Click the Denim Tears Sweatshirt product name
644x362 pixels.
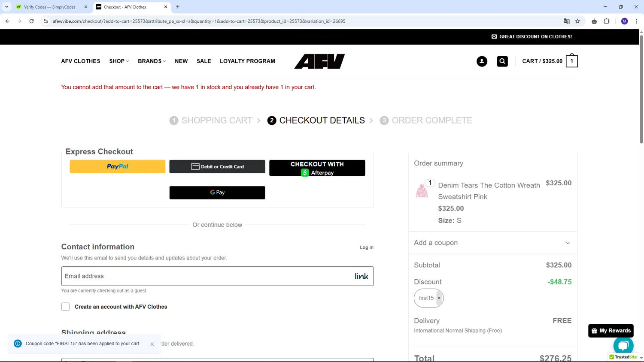coord(489,191)
